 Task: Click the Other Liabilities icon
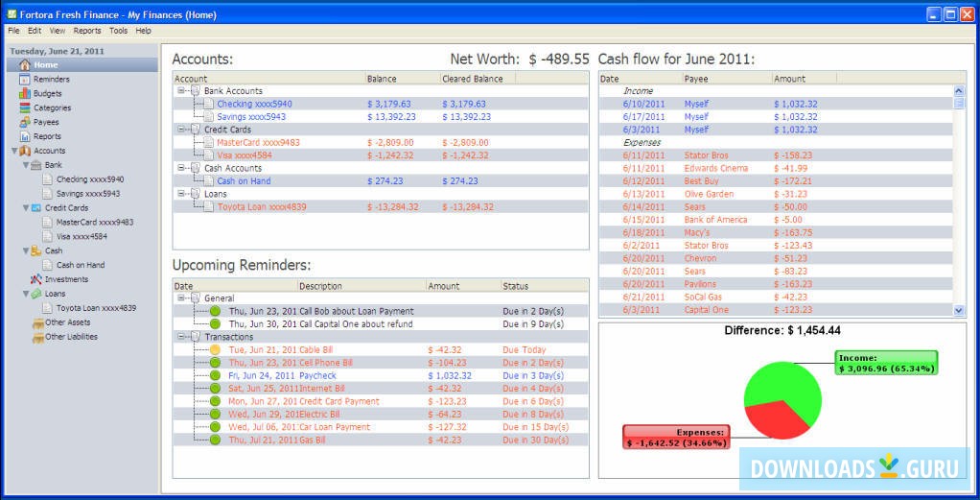[x=37, y=337]
